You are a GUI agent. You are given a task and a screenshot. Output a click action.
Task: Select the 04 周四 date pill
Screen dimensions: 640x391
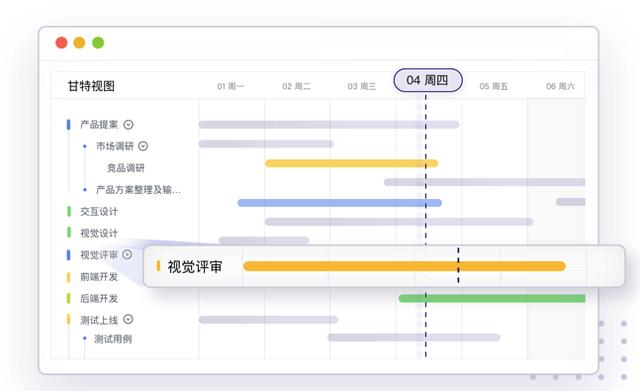tap(428, 80)
